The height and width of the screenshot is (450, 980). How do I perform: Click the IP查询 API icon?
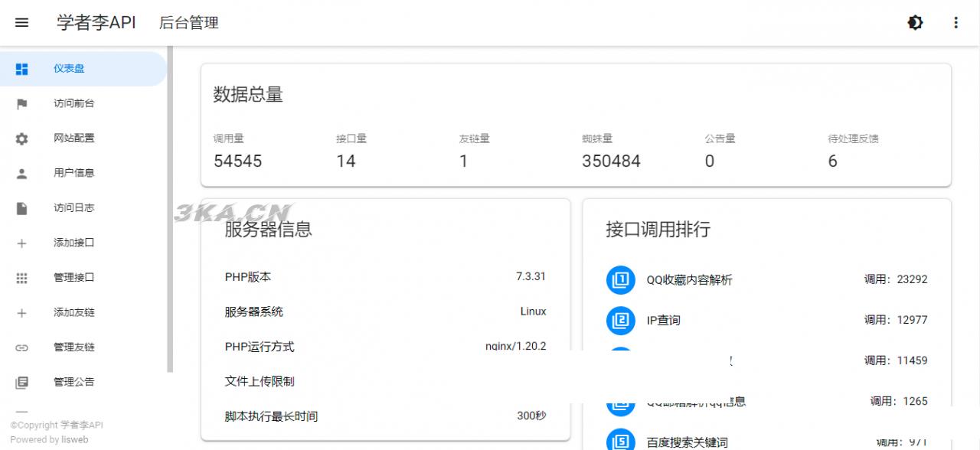[620, 320]
